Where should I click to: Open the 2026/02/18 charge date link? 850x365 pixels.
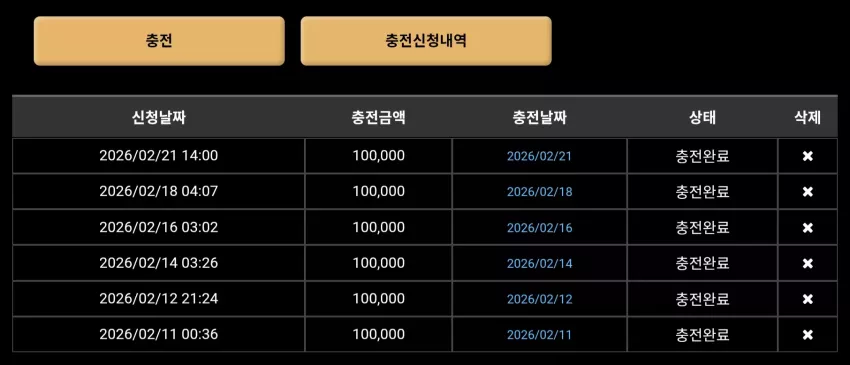539,192
